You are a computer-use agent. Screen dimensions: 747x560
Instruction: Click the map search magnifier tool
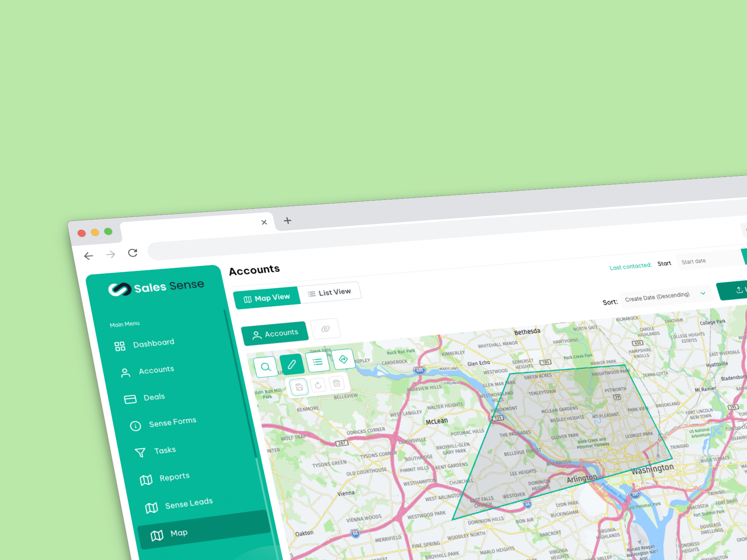(x=266, y=367)
